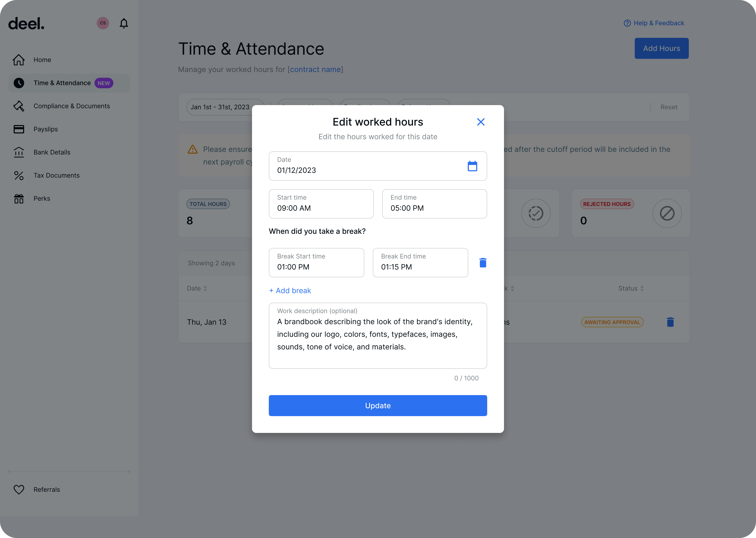Open the Start time field

click(x=321, y=204)
